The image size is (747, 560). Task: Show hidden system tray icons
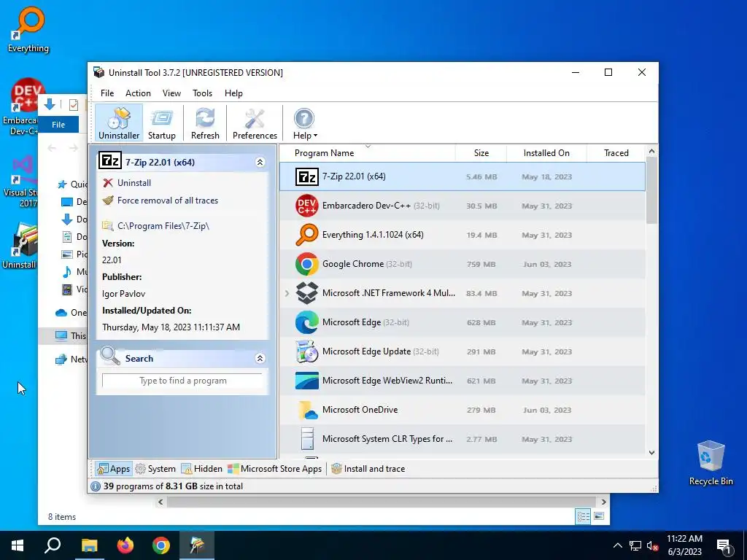coord(617,545)
